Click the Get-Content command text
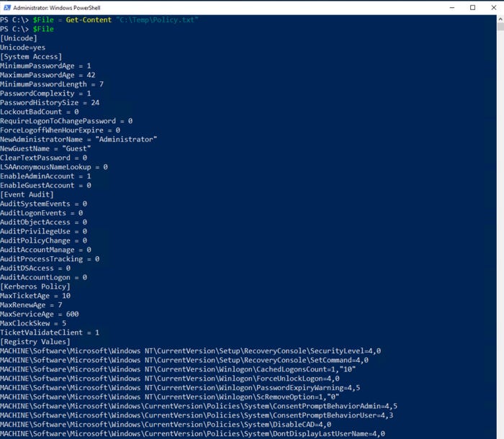Screen dimensions: 504x439 pos(89,20)
